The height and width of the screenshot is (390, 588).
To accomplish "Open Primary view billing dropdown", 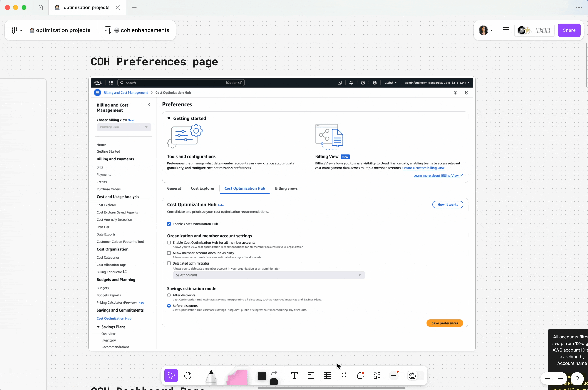I will point(124,127).
